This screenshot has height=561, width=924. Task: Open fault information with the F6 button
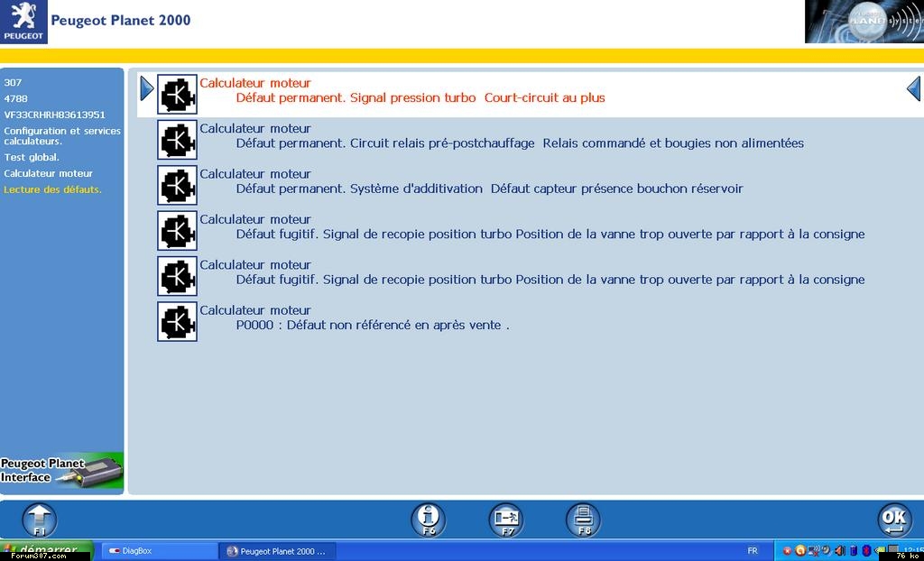tap(428, 520)
